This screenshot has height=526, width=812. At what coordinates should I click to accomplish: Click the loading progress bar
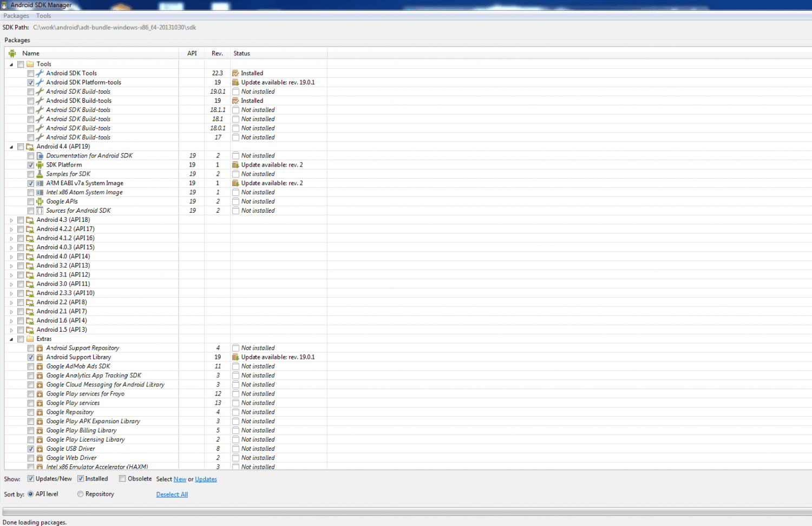407,512
